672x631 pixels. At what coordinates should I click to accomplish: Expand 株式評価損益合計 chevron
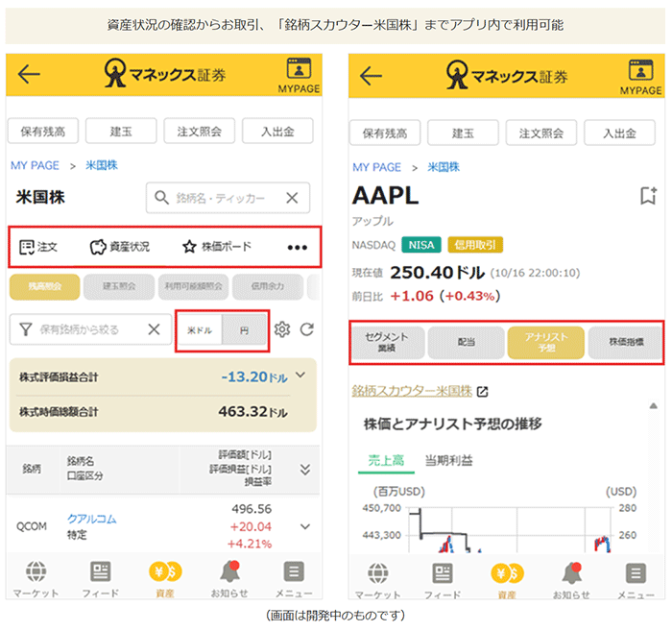(300, 376)
